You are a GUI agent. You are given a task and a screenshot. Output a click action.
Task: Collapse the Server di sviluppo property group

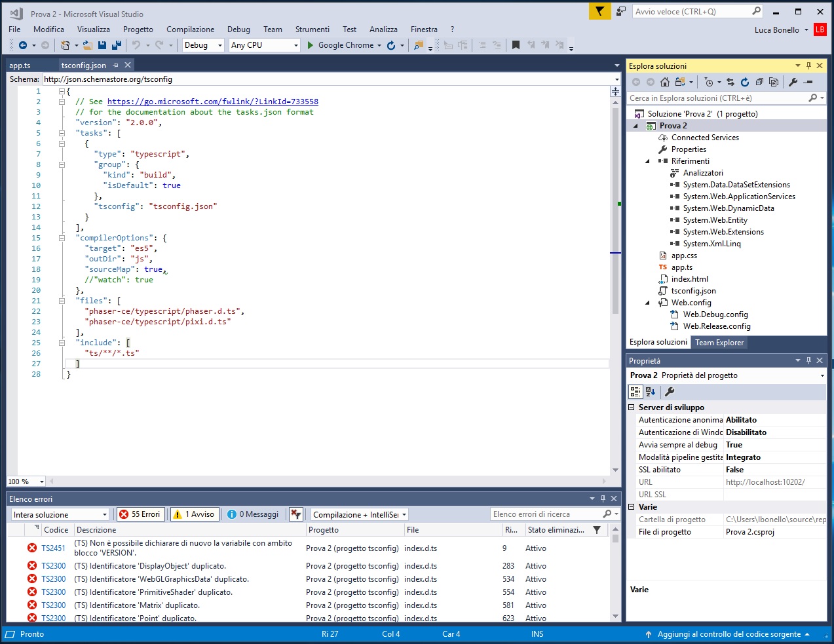[x=632, y=407]
